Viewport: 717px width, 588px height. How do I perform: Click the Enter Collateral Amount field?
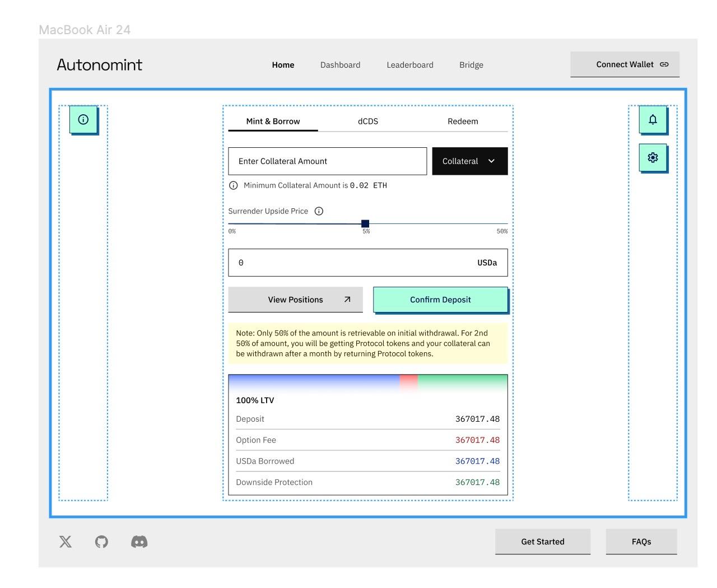(327, 161)
